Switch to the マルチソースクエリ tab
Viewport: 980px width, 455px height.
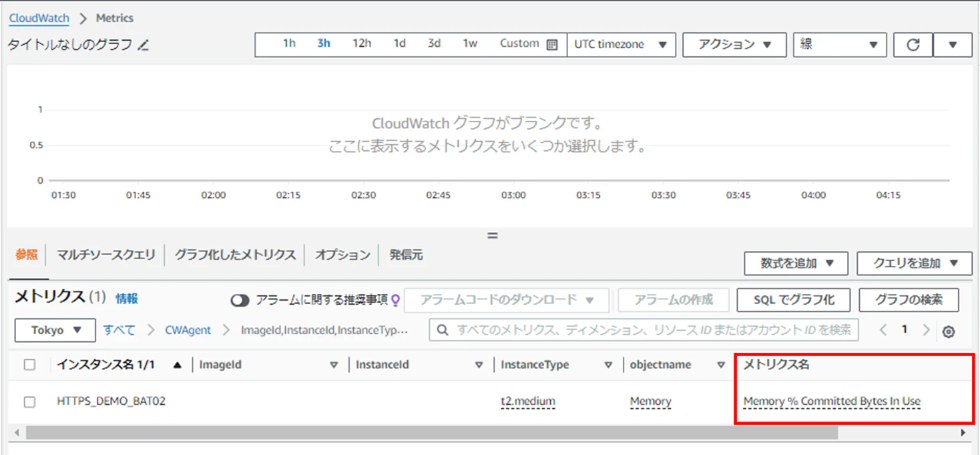point(105,255)
